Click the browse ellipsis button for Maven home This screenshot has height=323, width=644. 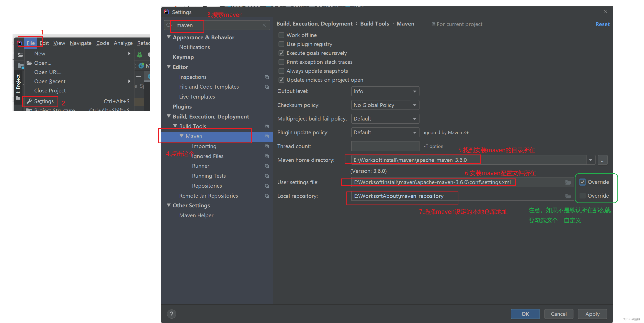click(x=602, y=160)
